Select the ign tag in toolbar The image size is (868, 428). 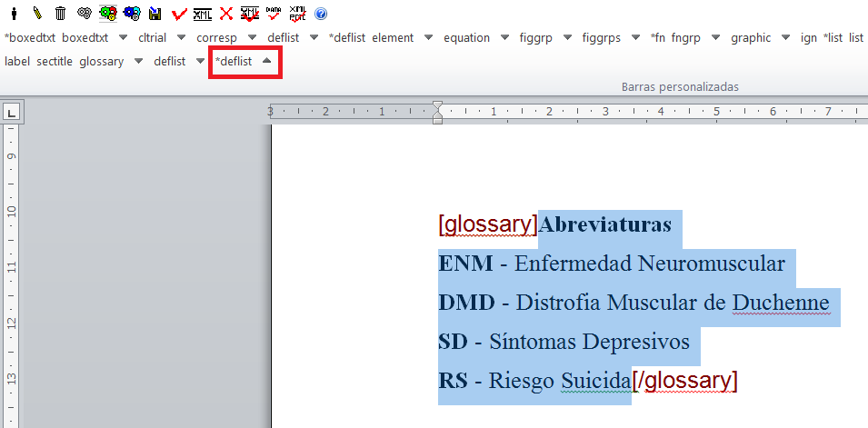click(808, 38)
